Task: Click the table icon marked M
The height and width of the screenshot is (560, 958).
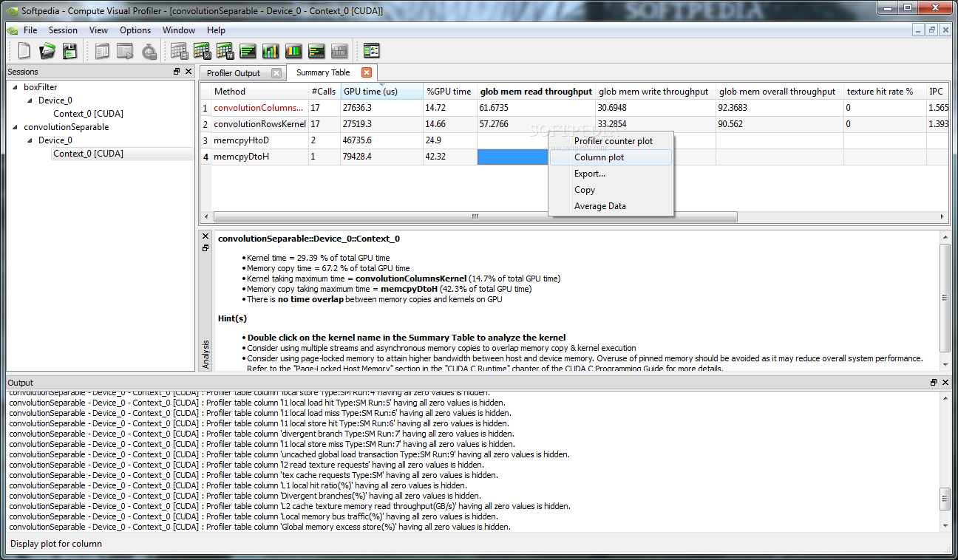Action: tap(225, 51)
